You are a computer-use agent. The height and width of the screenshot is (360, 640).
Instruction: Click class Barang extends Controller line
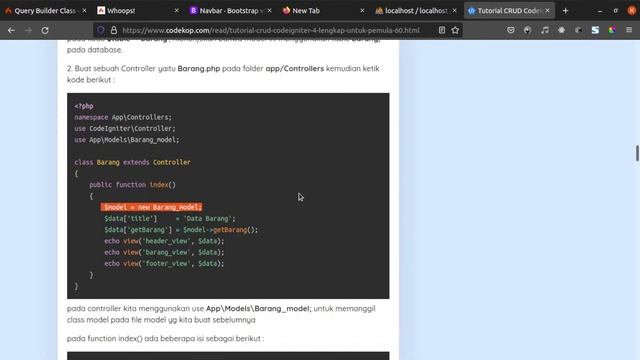[133, 162]
